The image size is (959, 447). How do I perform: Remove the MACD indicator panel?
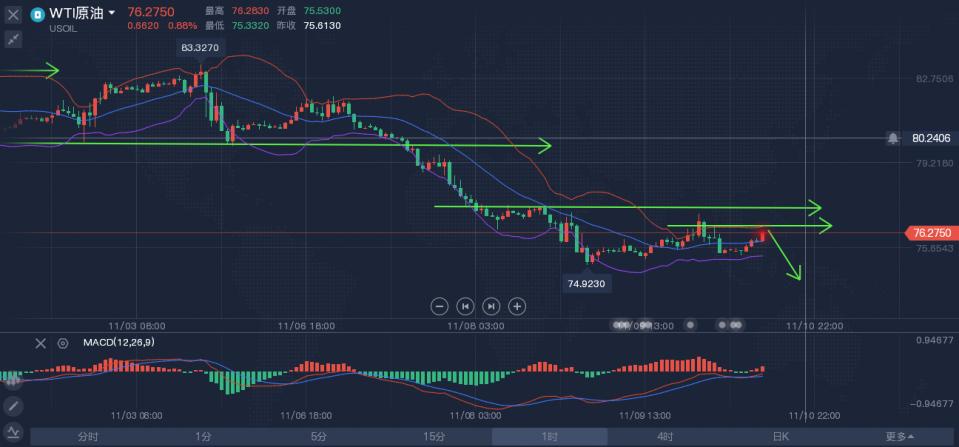(x=41, y=343)
